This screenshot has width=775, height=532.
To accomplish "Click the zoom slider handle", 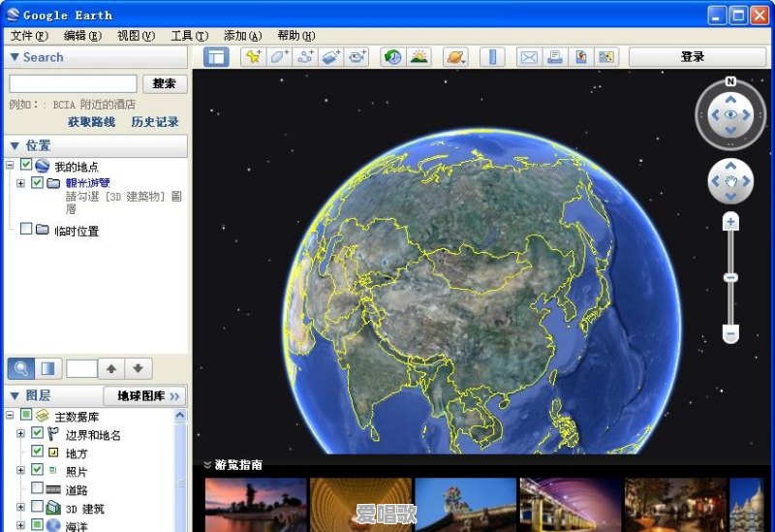I will [730, 277].
